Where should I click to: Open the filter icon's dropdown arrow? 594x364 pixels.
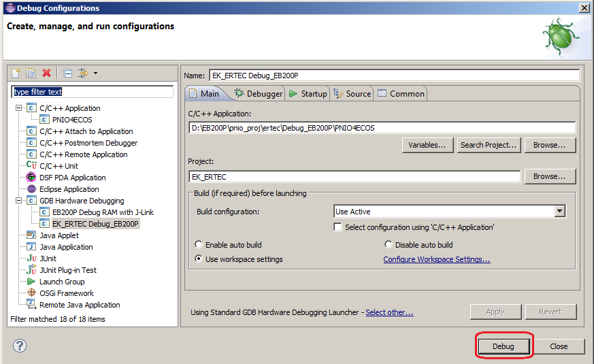click(x=95, y=73)
